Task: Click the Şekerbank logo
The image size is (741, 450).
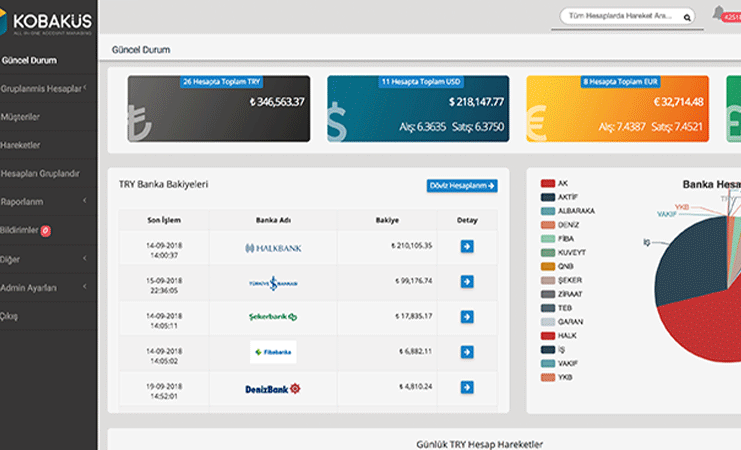Action: pos(273,317)
